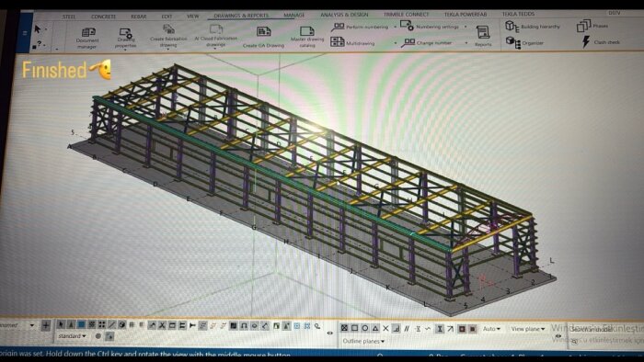Snap to points switch with crossed box
Image resolution: width=644 pixels, height=362 pixels.
[x=344, y=328]
